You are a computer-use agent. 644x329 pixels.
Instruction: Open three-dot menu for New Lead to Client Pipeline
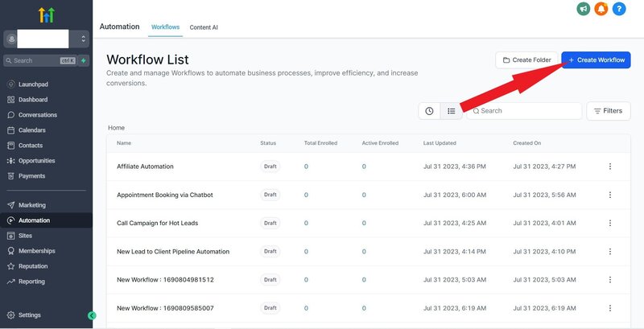tap(610, 252)
